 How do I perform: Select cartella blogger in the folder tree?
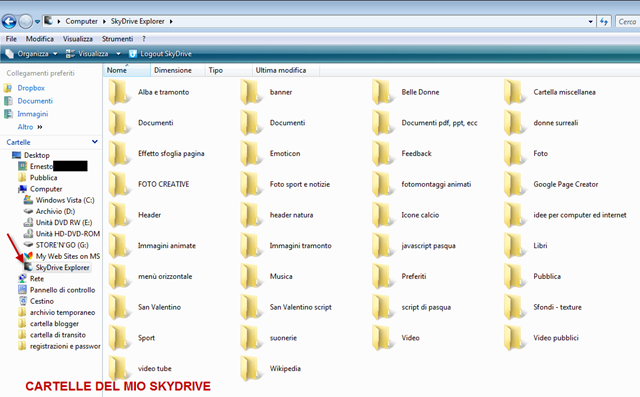[54, 324]
